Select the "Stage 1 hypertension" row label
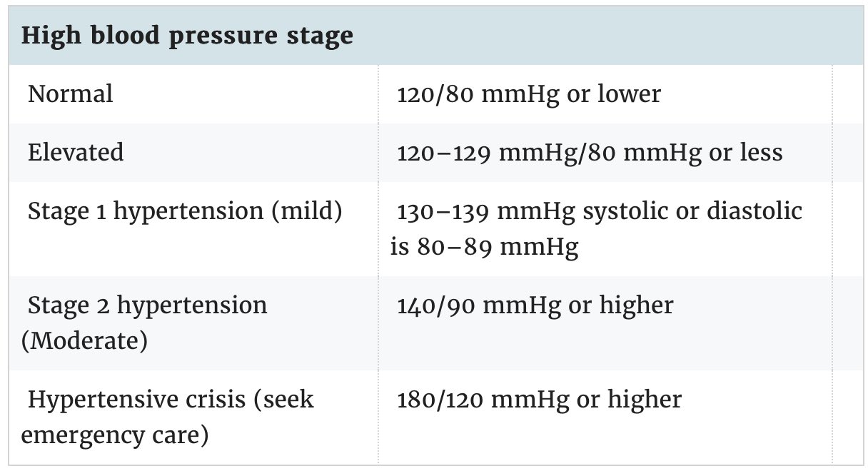 click(146, 211)
